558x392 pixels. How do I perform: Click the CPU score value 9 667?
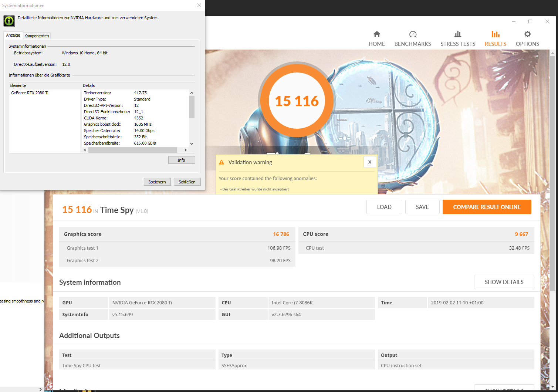click(x=521, y=234)
